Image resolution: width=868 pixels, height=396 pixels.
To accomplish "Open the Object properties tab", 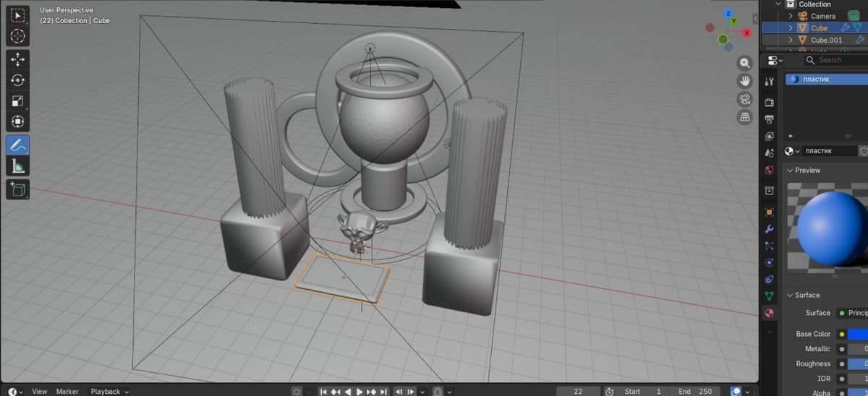I will click(770, 212).
